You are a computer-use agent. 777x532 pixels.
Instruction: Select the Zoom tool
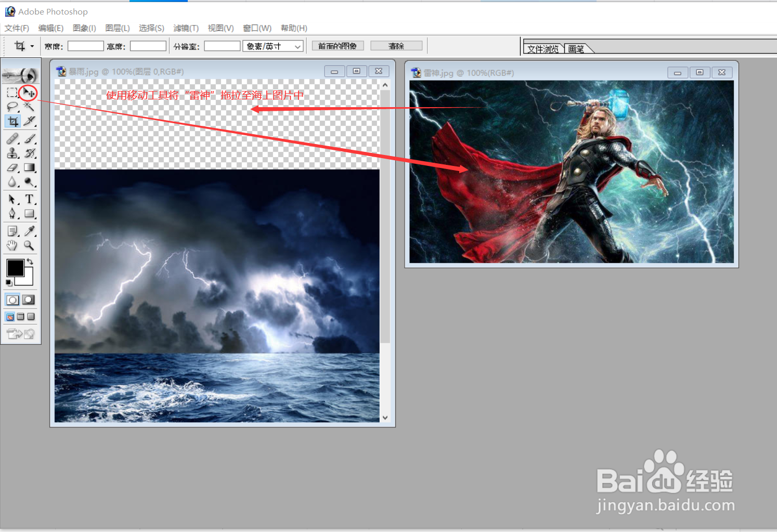(x=29, y=245)
